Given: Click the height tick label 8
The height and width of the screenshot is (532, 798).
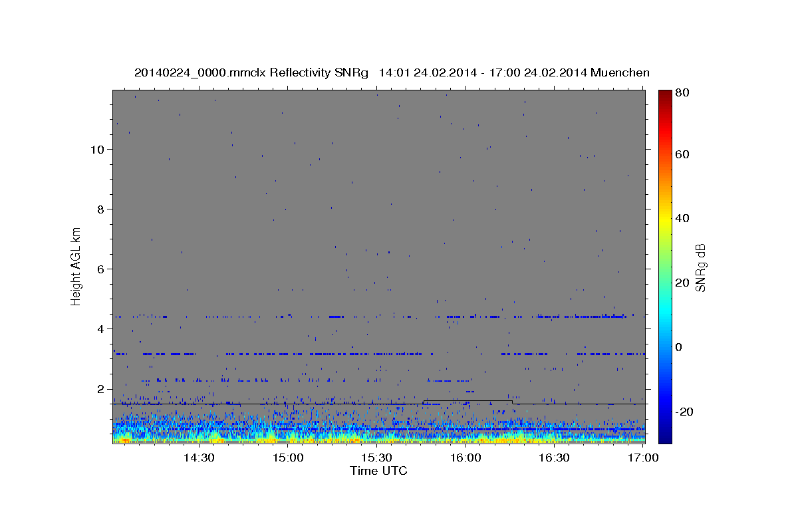Looking at the screenshot, I should [101, 209].
